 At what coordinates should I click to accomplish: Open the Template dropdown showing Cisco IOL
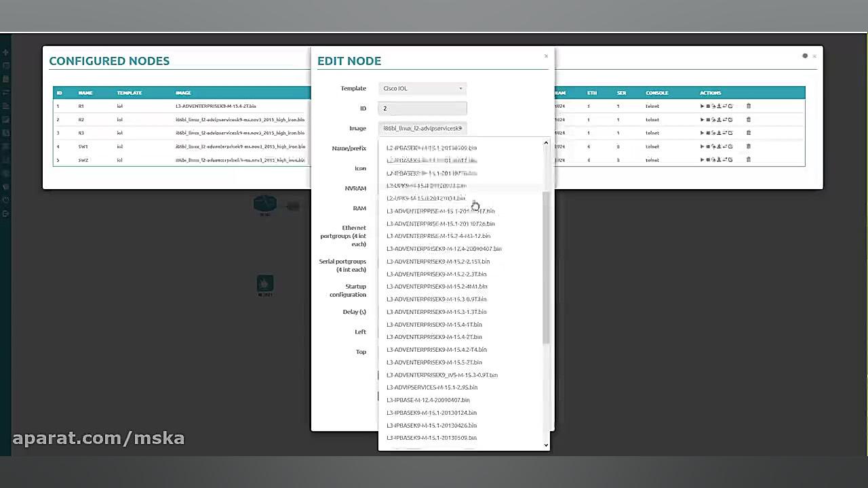coord(422,88)
